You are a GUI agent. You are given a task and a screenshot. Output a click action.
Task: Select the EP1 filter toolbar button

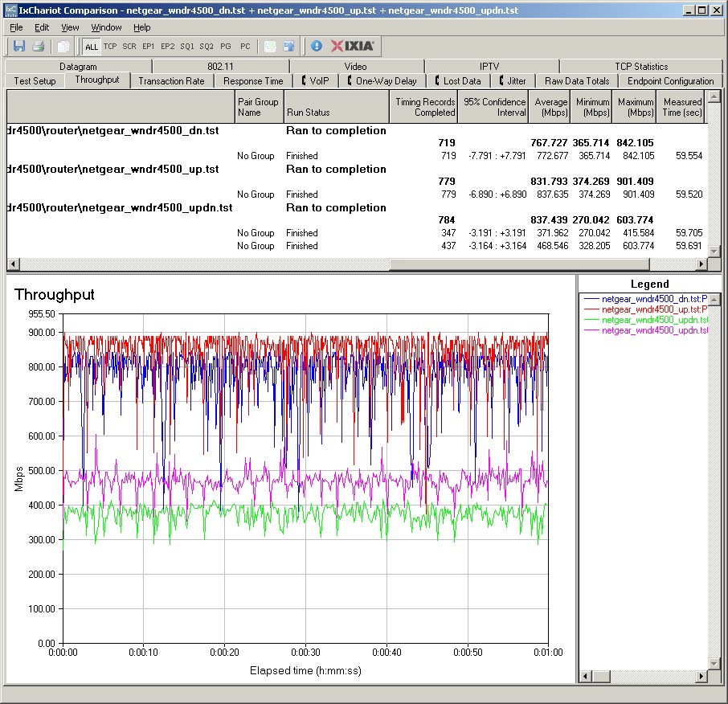click(x=148, y=47)
